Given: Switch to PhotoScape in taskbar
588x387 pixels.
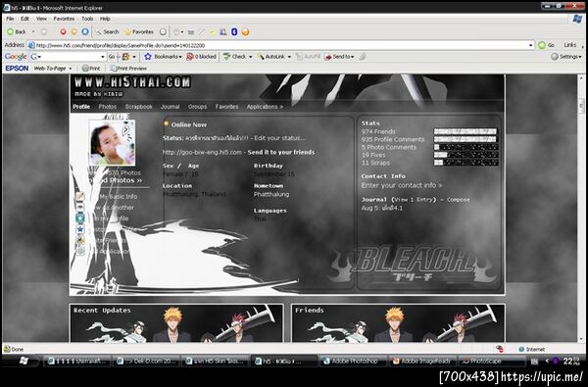Looking at the screenshot, I should [492, 362].
